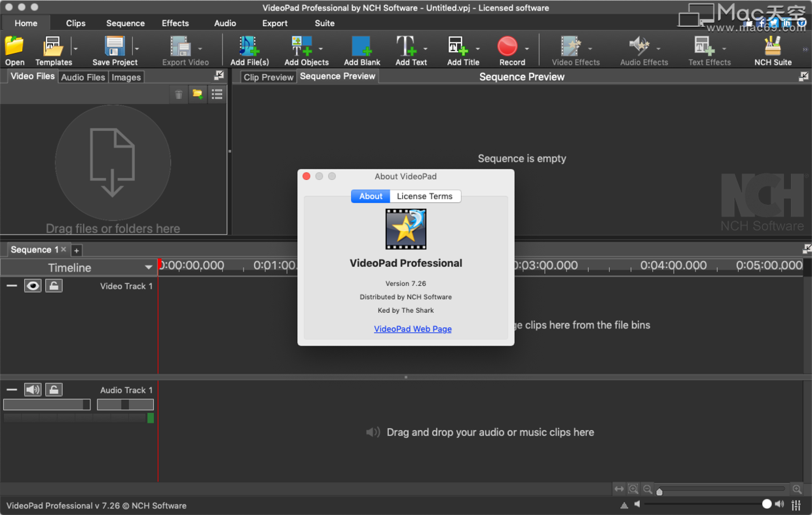812x515 pixels.
Task: Show more toolbar items with the overflow chevron
Action: pos(805,49)
